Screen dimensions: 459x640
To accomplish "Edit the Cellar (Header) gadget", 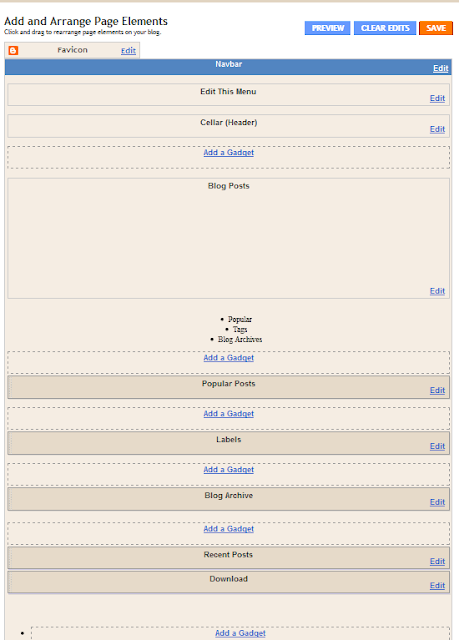I will coord(437,129).
